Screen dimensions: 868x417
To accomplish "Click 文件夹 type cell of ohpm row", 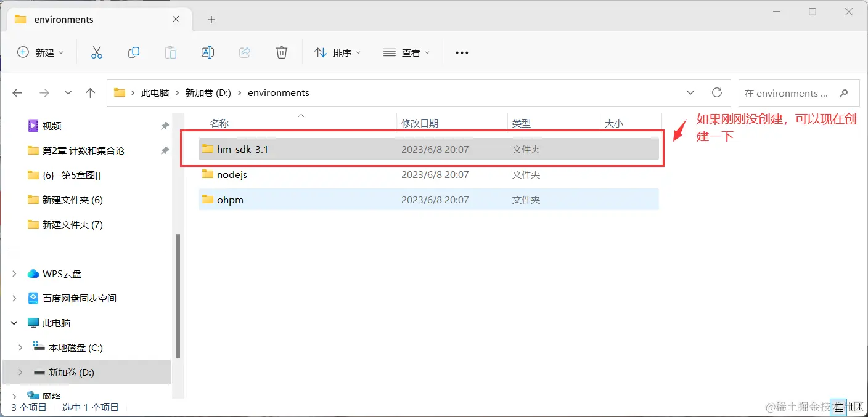I will click(526, 200).
